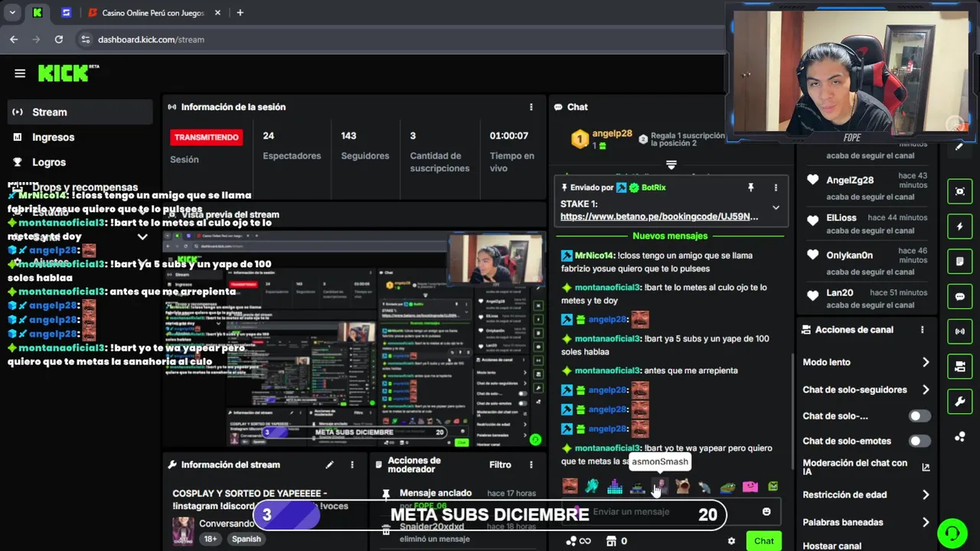Insert the green angry face emote
This screenshot has height=551, width=980.
coord(773,486)
